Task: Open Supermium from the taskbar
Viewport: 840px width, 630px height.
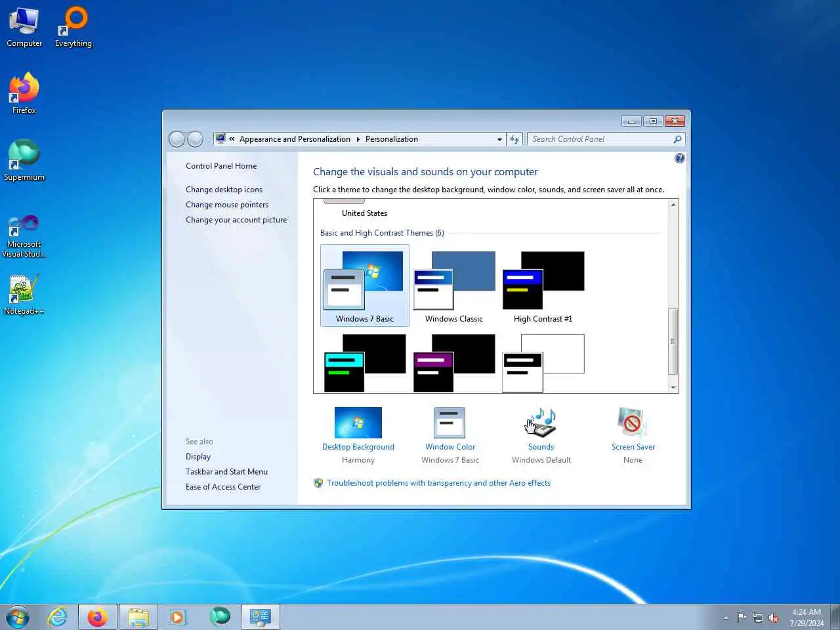Action: (x=220, y=616)
